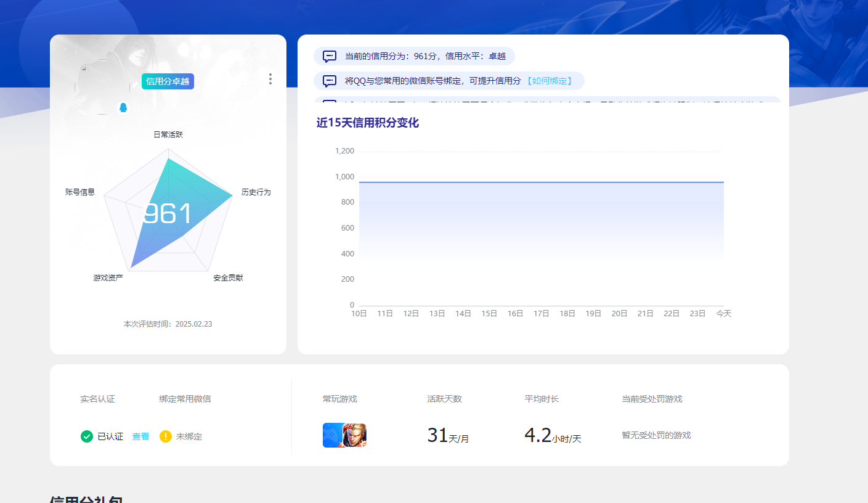Click the 安全贡献 radar axis label
The height and width of the screenshot is (503, 868).
pyautogui.click(x=229, y=278)
